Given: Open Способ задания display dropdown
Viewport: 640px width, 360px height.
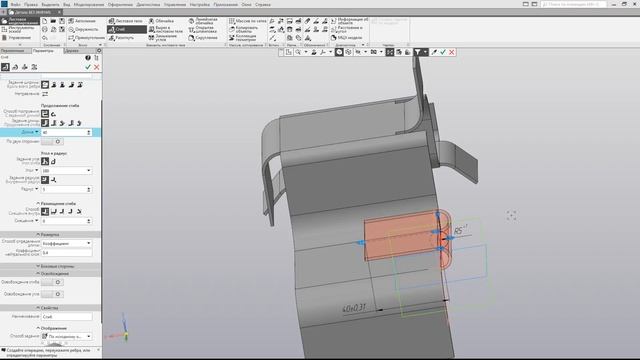Looking at the screenshot, I should click(x=66, y=336).
